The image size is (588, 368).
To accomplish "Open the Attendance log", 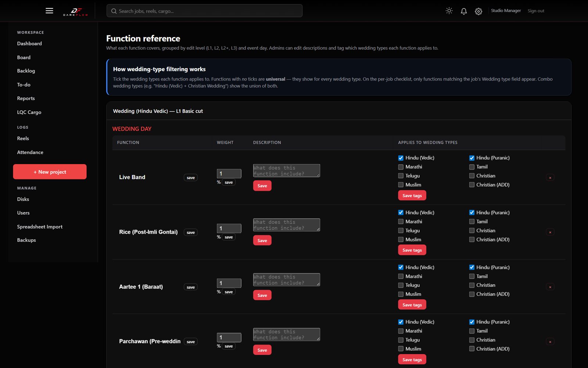I will click(x=30, y=152).
